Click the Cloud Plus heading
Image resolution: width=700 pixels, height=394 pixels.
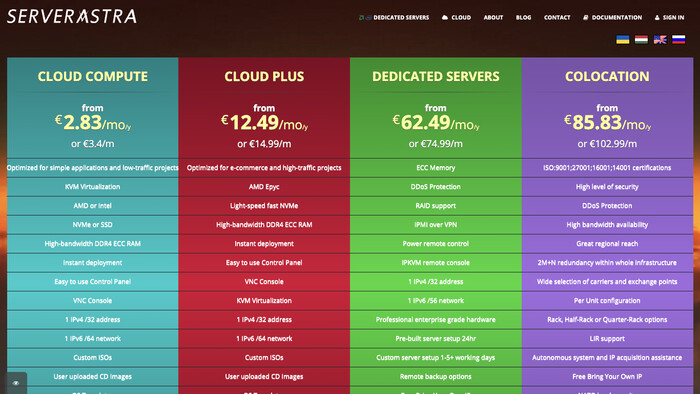(x=264, y=76)
